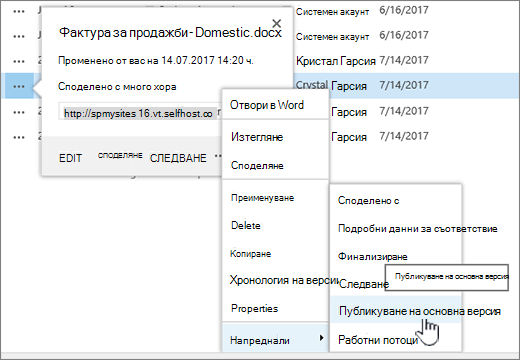Open ellipsis menu beside Кристал Гарсия row
This screenshot has width=520, height=360.
coord(19,62)
